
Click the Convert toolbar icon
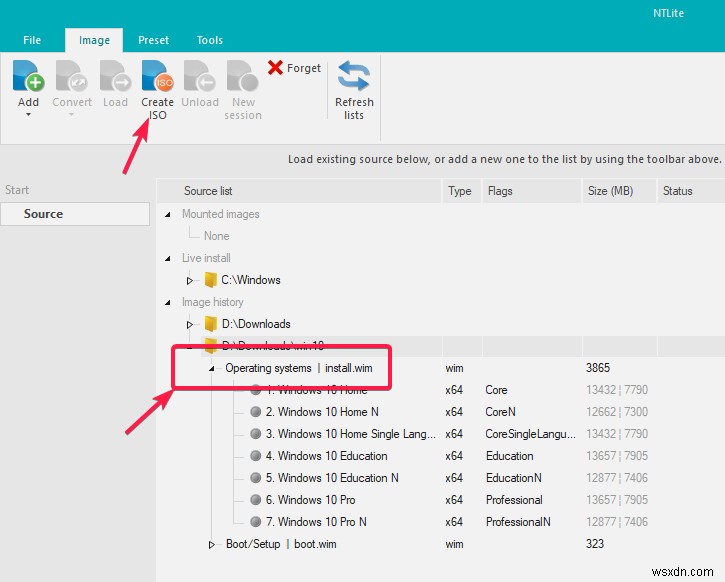[x=71, y=76]
